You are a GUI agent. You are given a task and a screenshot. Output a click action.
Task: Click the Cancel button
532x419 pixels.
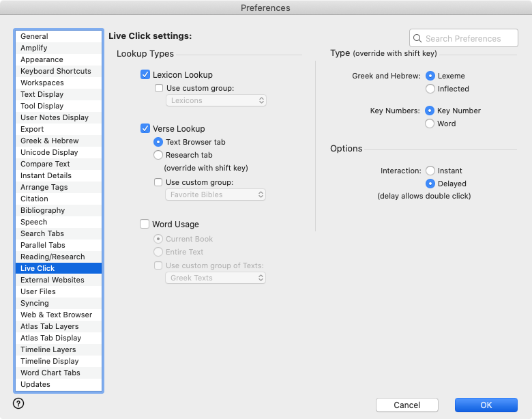[407, 405]
